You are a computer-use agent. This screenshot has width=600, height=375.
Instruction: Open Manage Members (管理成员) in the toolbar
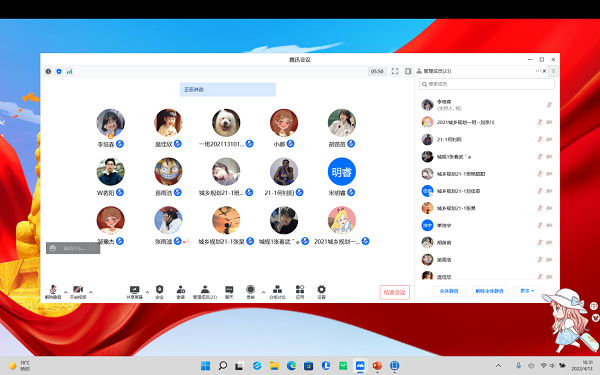click(205, 292)
